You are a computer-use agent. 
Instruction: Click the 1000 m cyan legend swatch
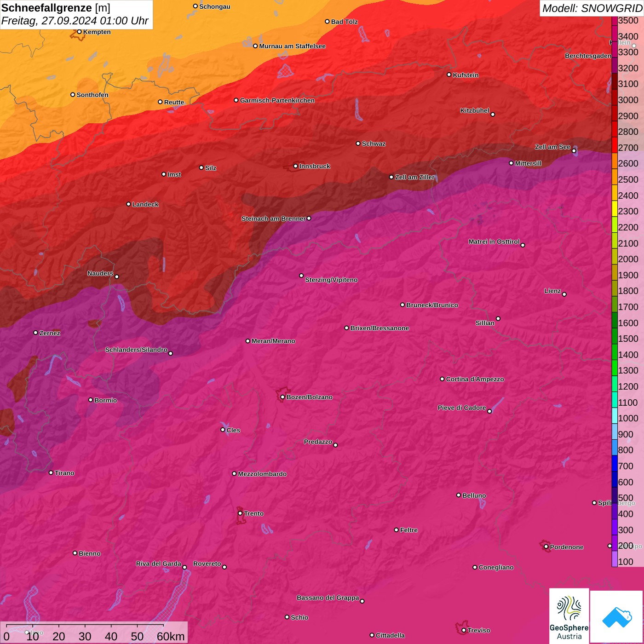pos(615,415)
